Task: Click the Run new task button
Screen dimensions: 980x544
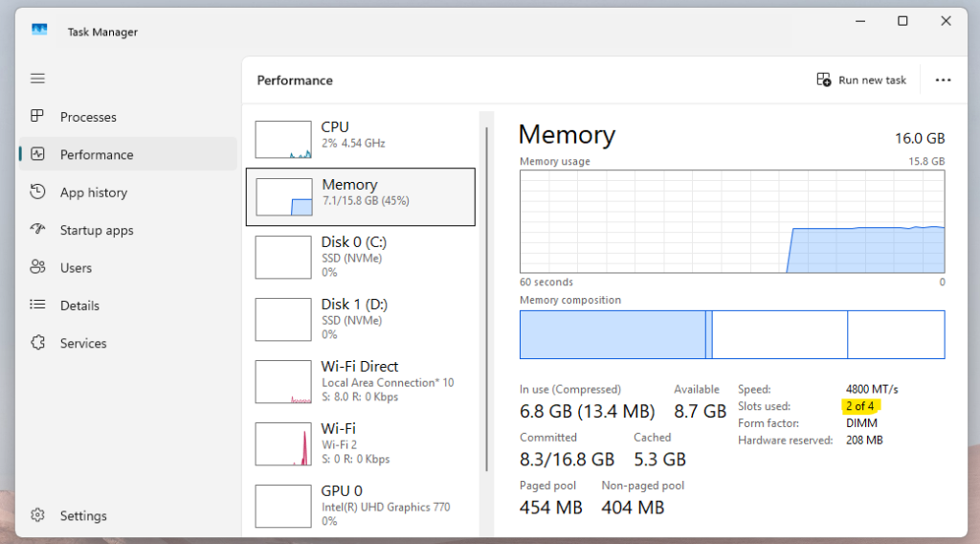Action: [861, 80]
